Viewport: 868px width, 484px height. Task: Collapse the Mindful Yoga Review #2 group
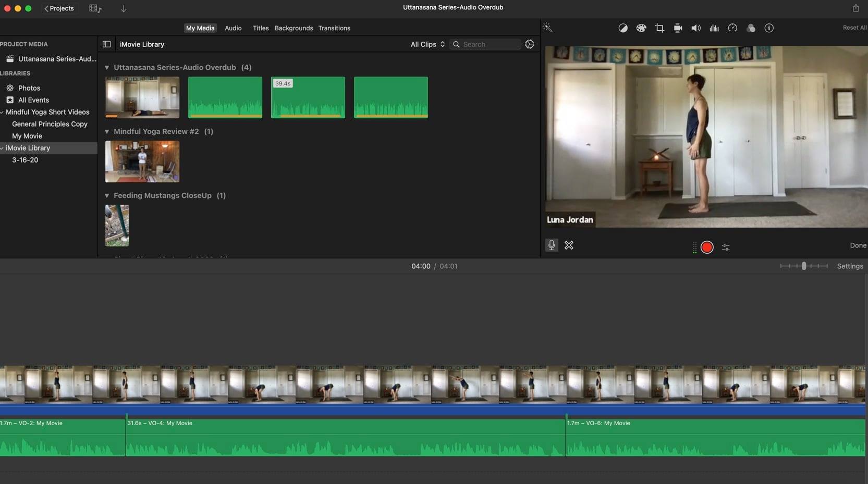pos(107,132)
